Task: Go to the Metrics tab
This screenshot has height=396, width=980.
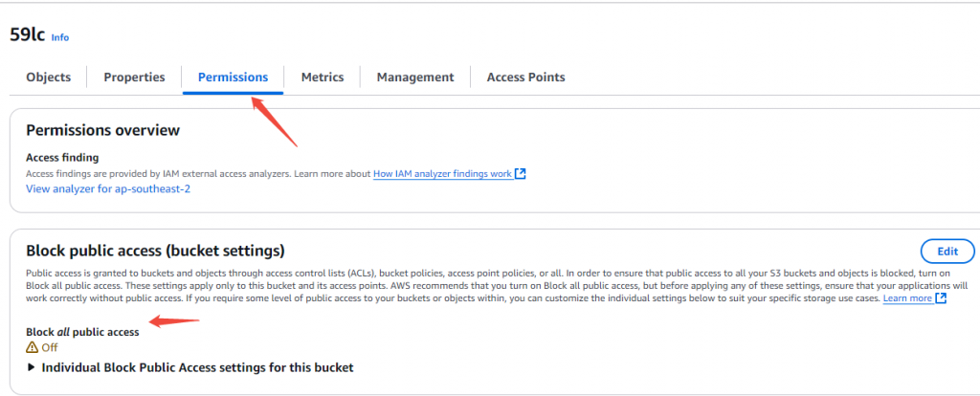Action: pyautogui.click(x=323, y=77)
